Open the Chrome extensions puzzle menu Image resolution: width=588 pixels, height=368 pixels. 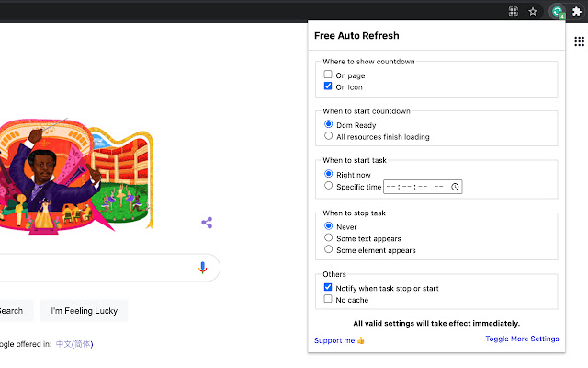coord(576,12)
